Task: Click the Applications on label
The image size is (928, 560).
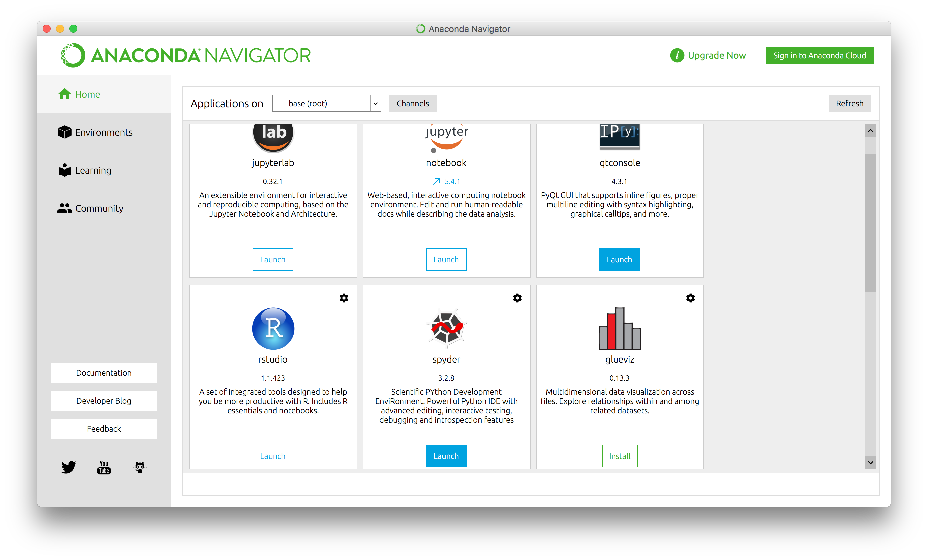Action: tap(227, 104)
